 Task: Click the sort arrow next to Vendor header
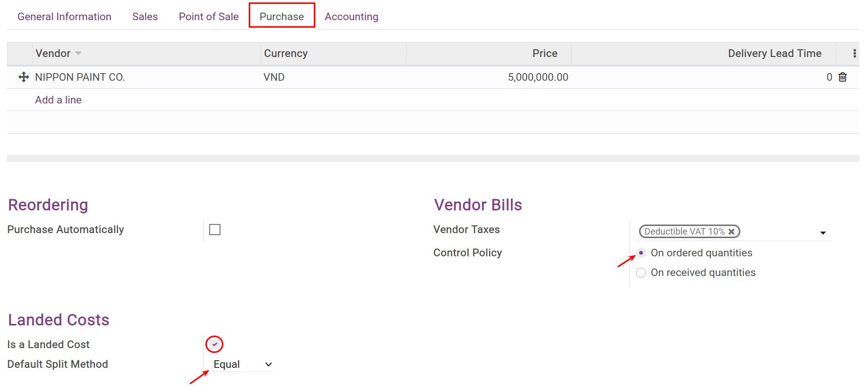pyautogui.click(x=78, y=53)
